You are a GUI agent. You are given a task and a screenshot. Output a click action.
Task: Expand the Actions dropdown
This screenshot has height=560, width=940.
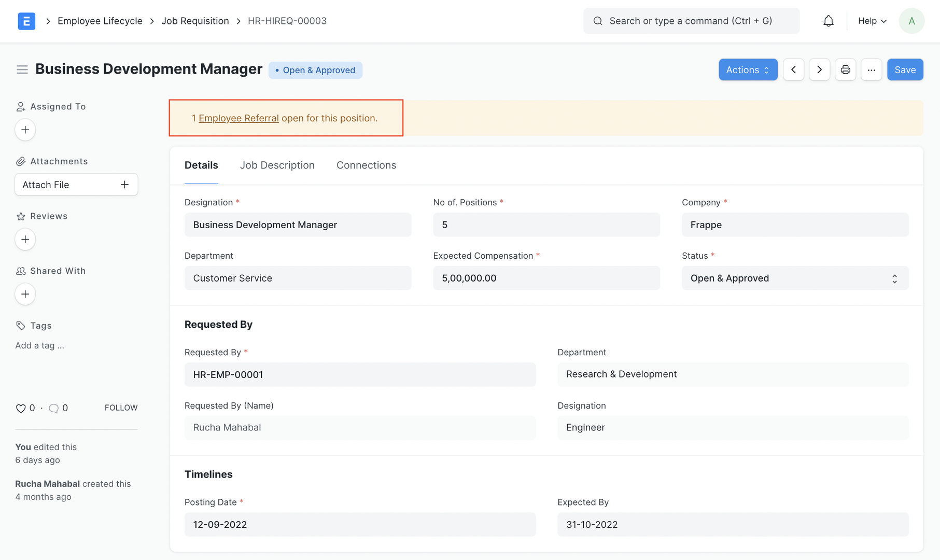748,69
